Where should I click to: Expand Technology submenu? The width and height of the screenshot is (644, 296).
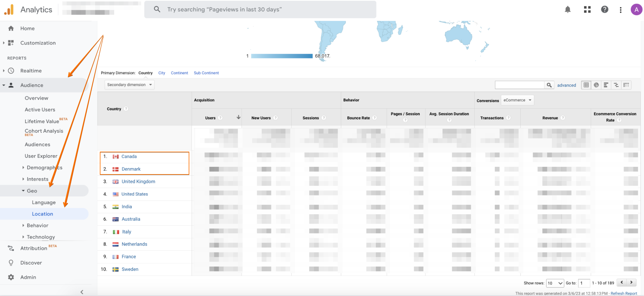pyautogui.click(x=23, y=237)
